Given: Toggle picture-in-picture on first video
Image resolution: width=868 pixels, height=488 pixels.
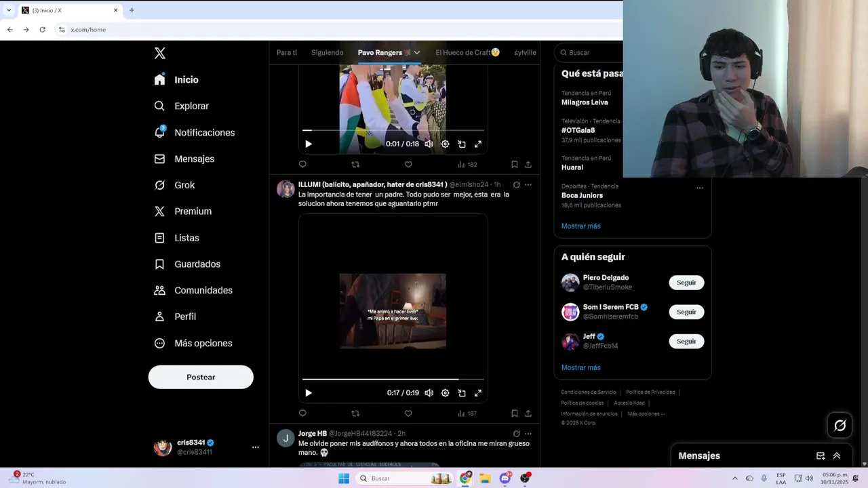Looking at the screenshot, I should point(462,144).
